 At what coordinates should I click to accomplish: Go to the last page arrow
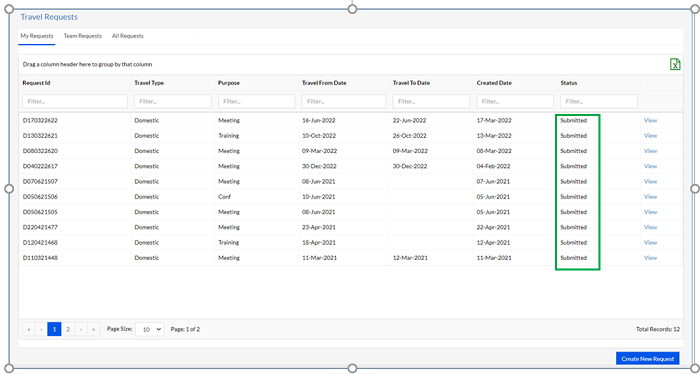tap(93, 329)
